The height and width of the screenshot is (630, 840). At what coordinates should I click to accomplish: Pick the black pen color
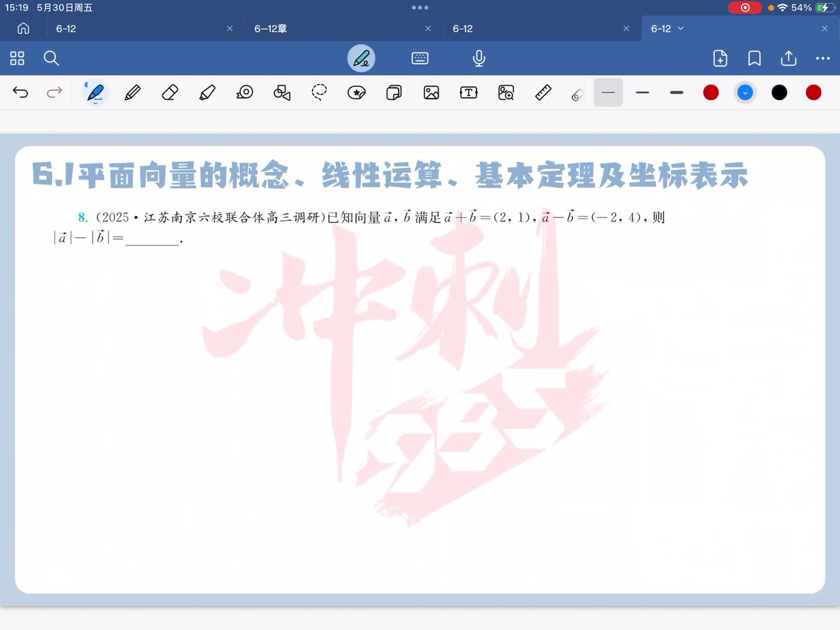coord(779,93)
